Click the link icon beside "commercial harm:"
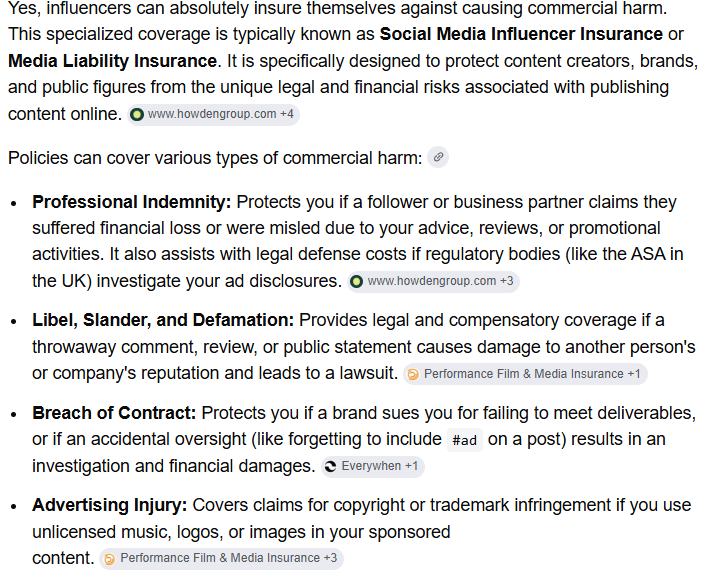Viewport: 722px width, 578px height. point(438,158)
